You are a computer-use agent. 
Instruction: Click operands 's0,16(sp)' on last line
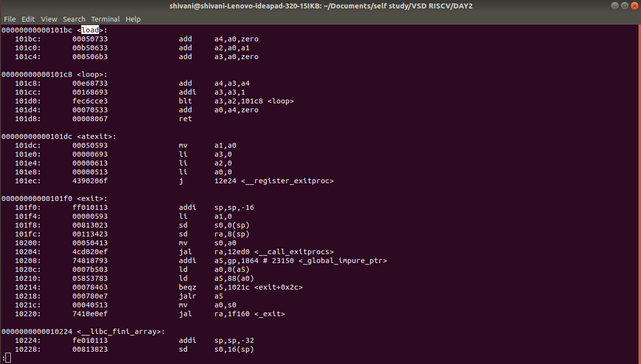tap(234, 349)
